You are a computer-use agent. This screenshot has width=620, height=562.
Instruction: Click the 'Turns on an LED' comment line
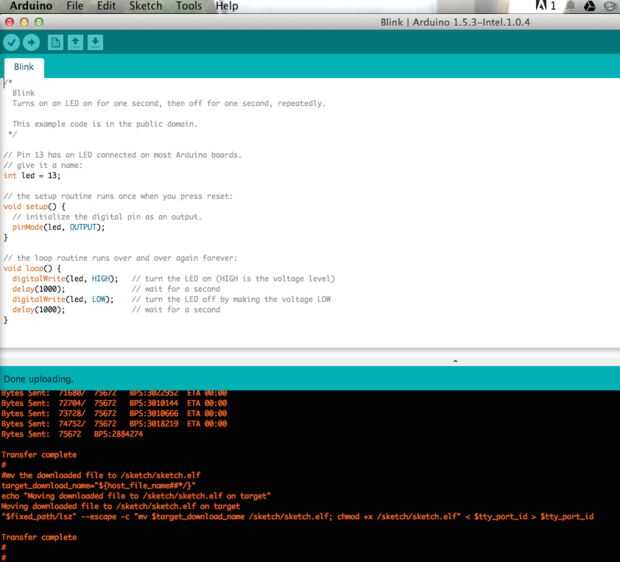(x=169, y=104)
